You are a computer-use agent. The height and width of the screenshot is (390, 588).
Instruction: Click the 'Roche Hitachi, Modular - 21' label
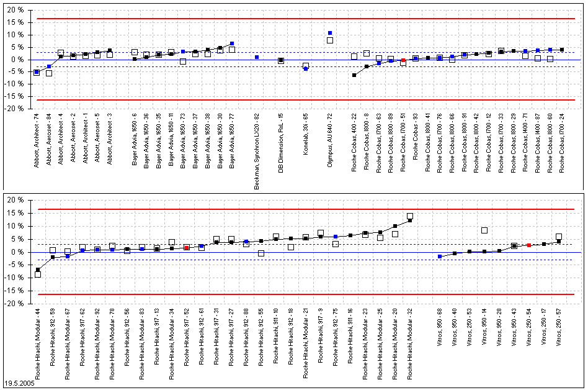point(306,343)
